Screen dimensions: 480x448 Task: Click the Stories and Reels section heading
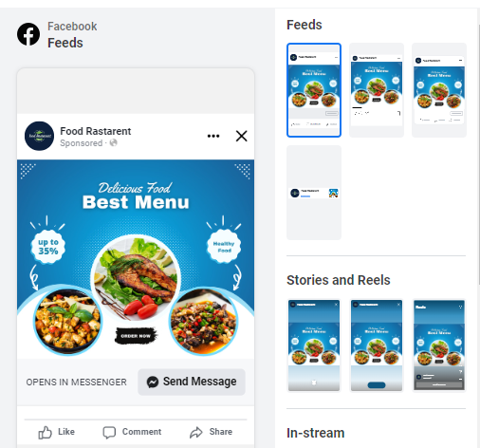coord(339,280)
